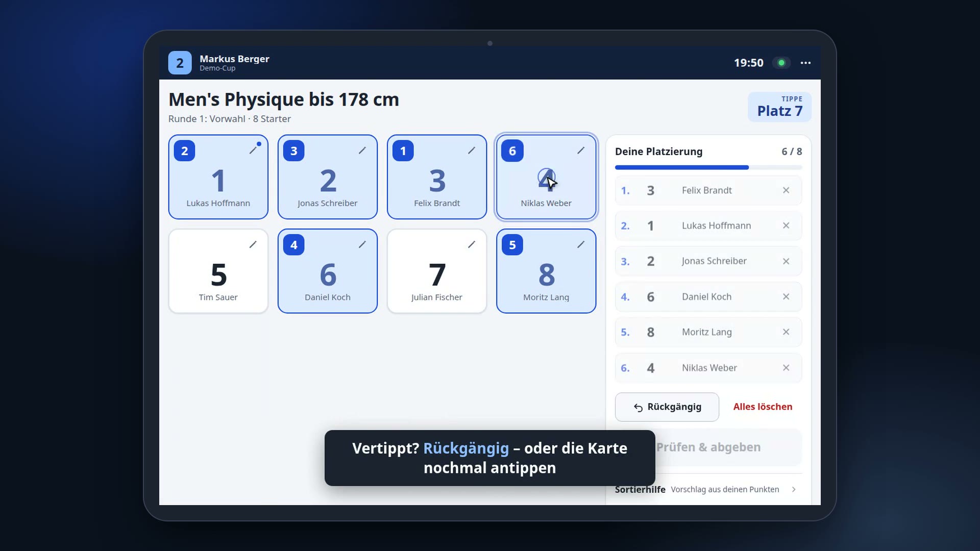980x551 pixels.
Task: Click the Rückgängig undo button
Action: [x=667, y=407]
